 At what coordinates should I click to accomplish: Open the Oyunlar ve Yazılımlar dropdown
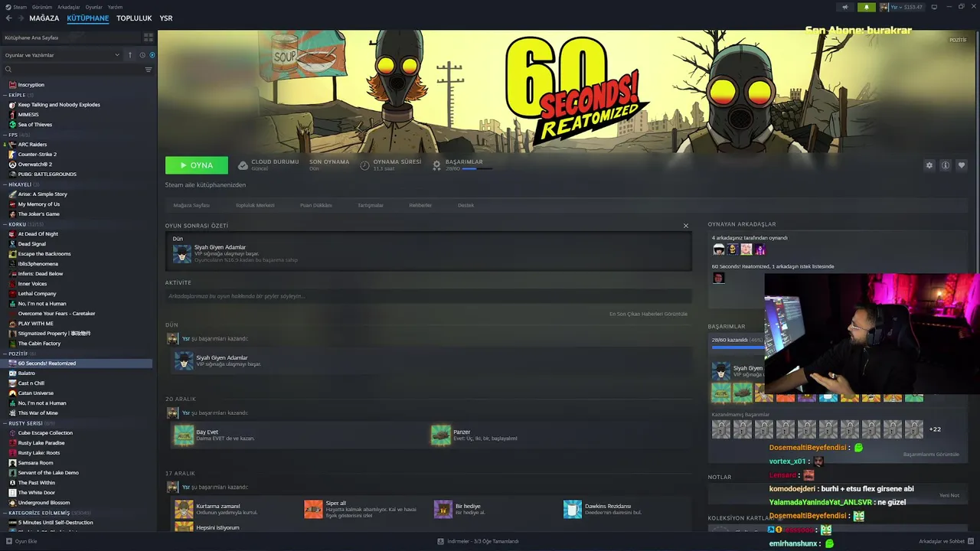coord(63,55)
